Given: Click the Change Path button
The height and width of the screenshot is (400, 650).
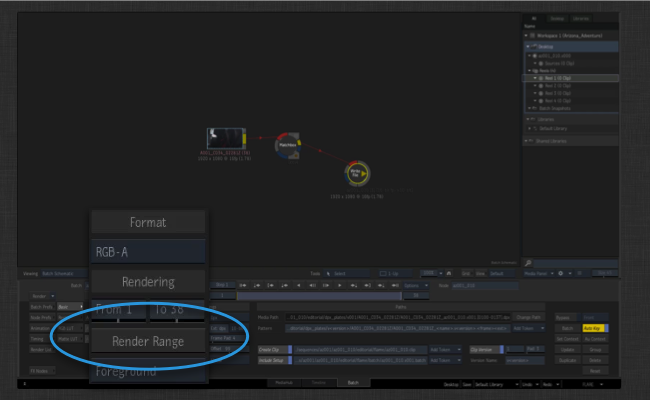Looking at the screenshot, I should (x=529, y=317).
